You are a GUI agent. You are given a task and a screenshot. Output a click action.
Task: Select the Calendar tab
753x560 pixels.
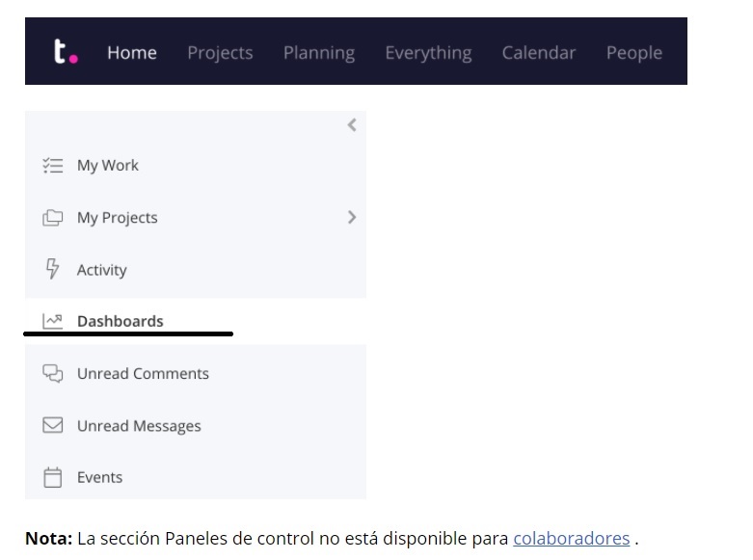pyautogui.click(x=539, y=53)
